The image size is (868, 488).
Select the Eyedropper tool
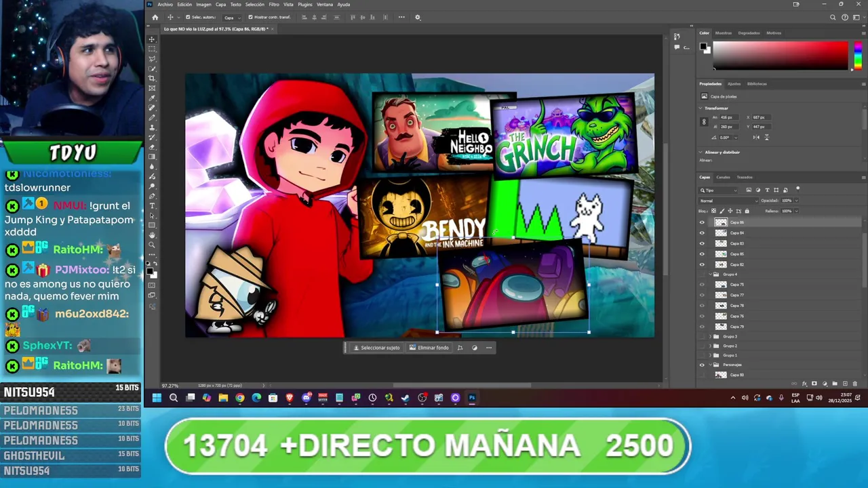[152, 98]
